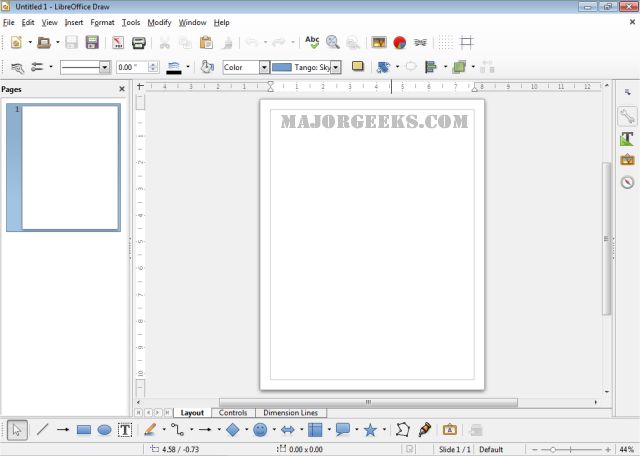Select page 1 thumbnail in Pages panel
Viewport: 640px width, 456px height.
(63, 167)
